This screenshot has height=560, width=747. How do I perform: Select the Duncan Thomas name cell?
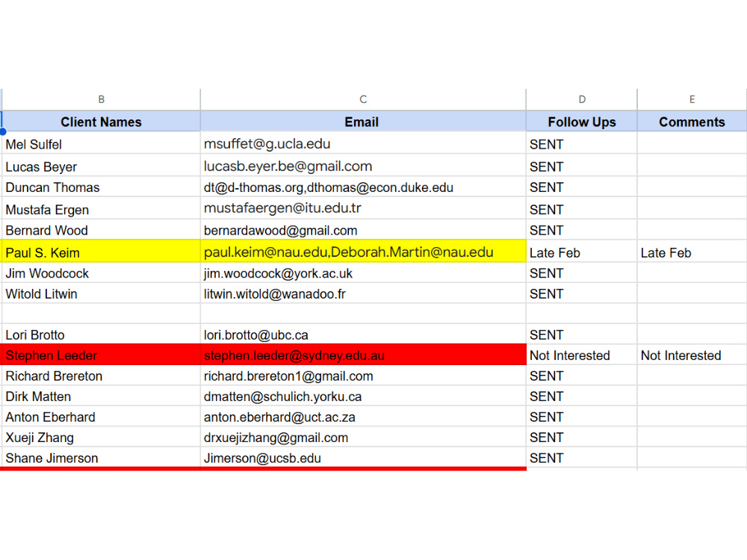click(x=101, y=187)
